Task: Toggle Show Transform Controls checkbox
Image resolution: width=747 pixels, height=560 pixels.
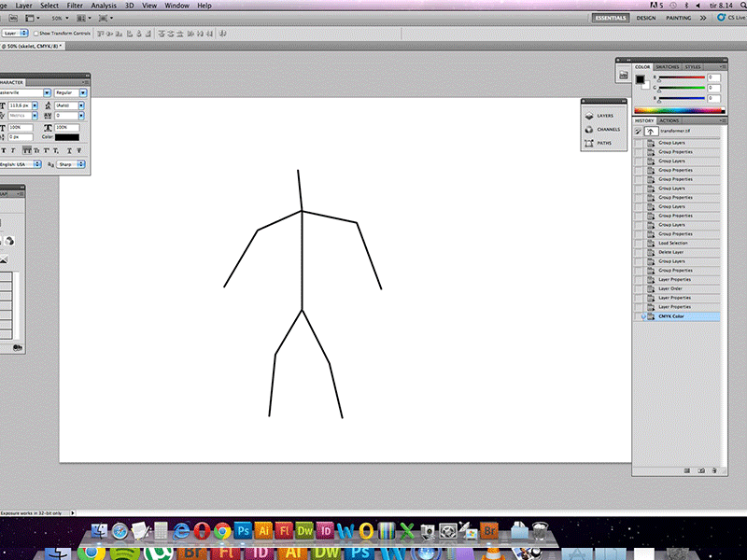Action: 36,33
